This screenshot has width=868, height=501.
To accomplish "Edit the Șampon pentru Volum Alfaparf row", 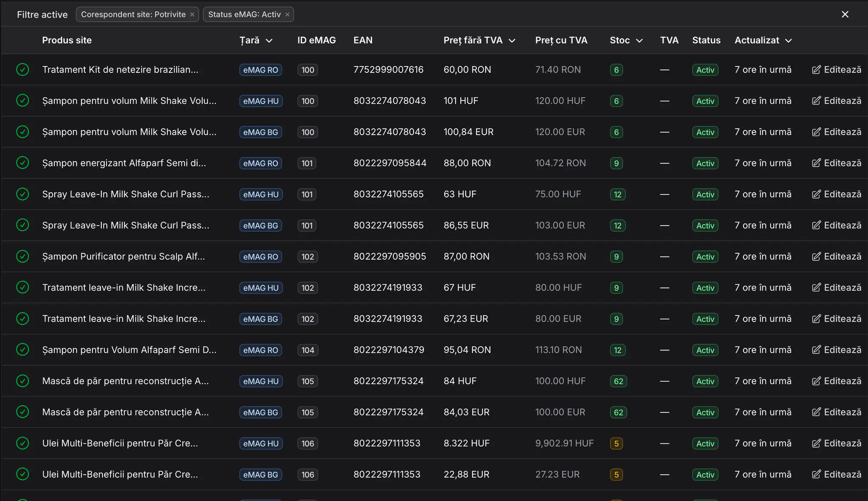I will (x=836, y=350).
